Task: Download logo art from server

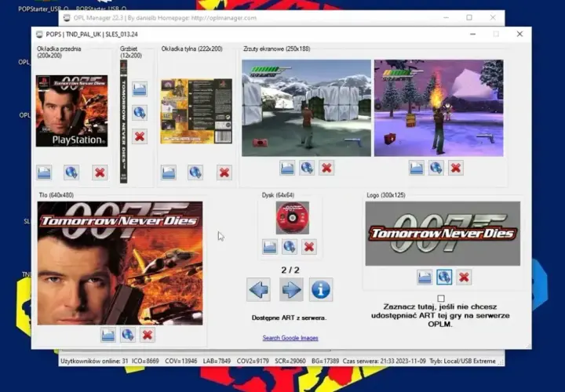Action: pos(444,278)
